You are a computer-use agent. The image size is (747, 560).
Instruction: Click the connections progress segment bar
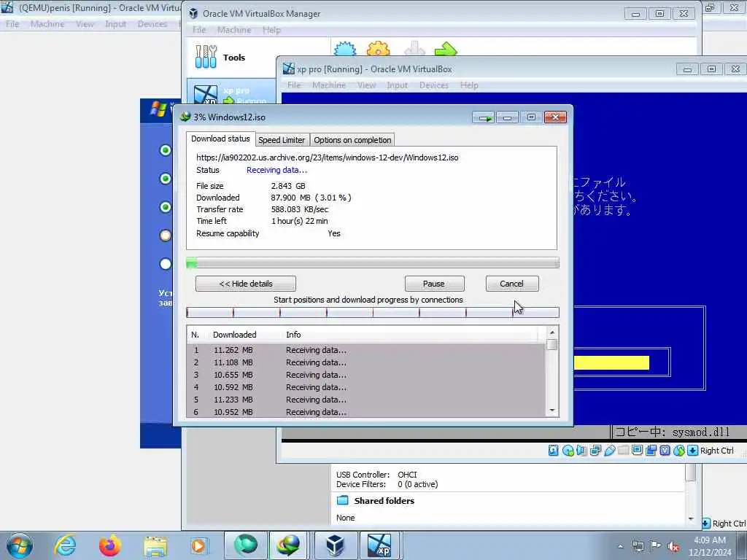[x=373, y=312]
